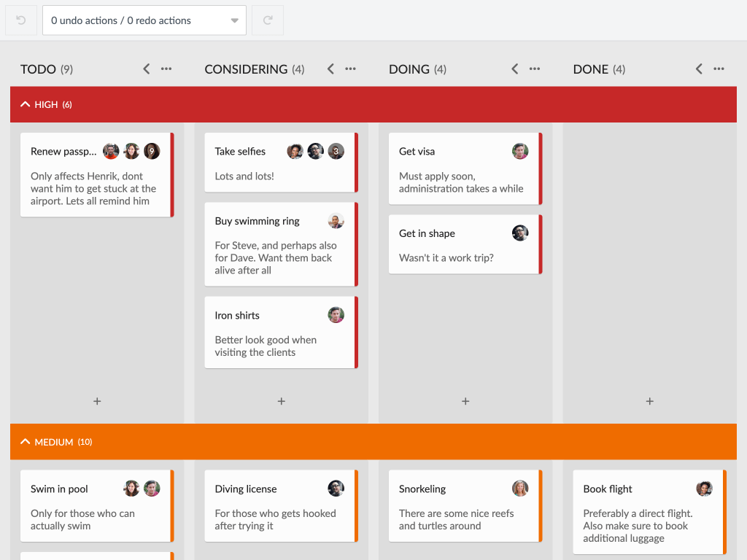Click 'Only affects Henrik' description text
Viewport: 747px width, 560px height.
[x=93, y=189]
